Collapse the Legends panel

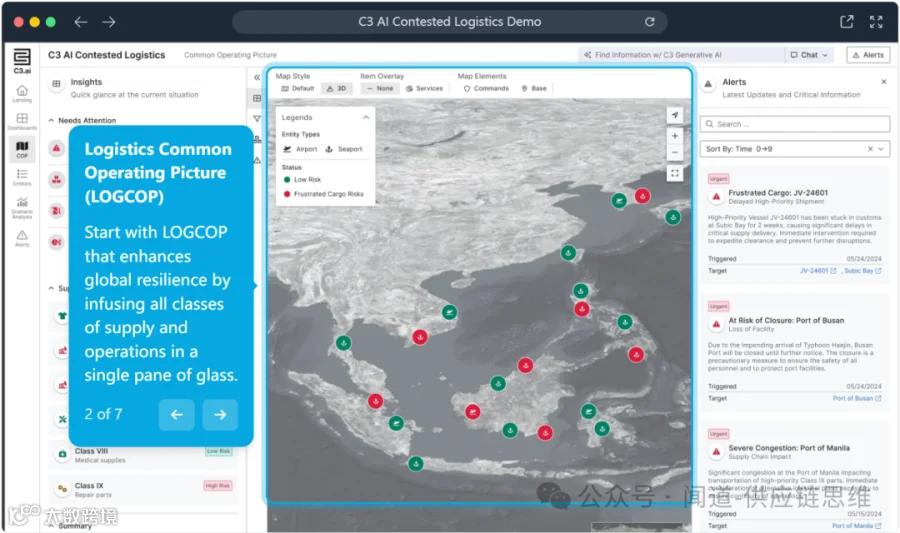[x=366, y=117]
